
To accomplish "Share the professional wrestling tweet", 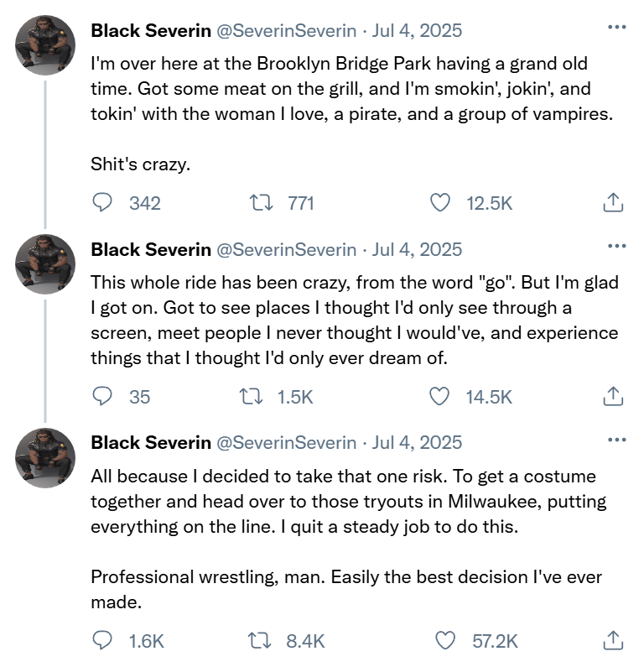I will click(x=613, y=640).
